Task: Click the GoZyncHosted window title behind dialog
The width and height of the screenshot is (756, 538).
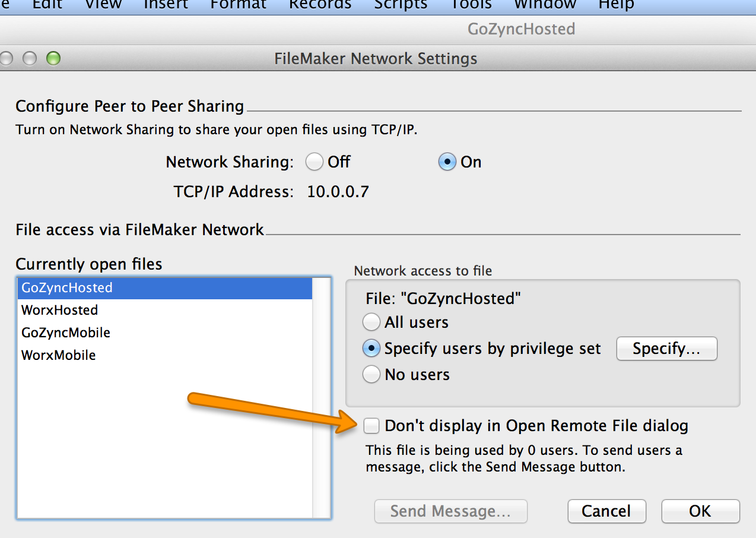Action: click(x=521, y=29)
